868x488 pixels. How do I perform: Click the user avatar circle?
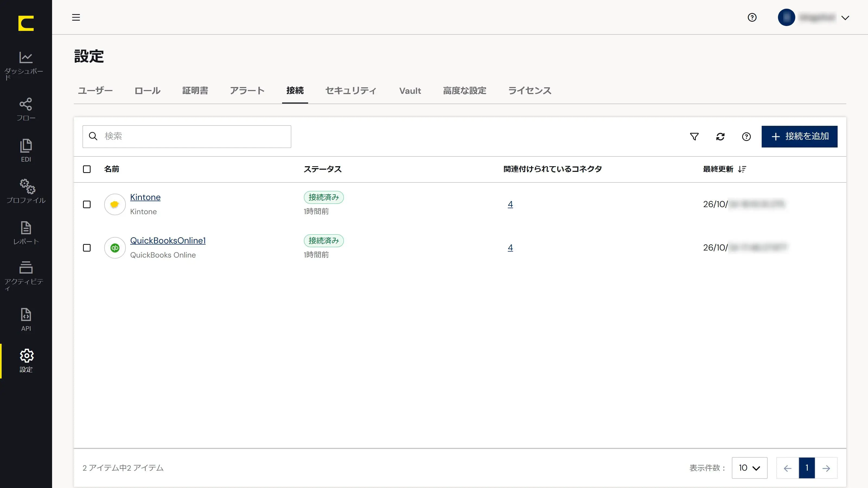click(786, 17)
